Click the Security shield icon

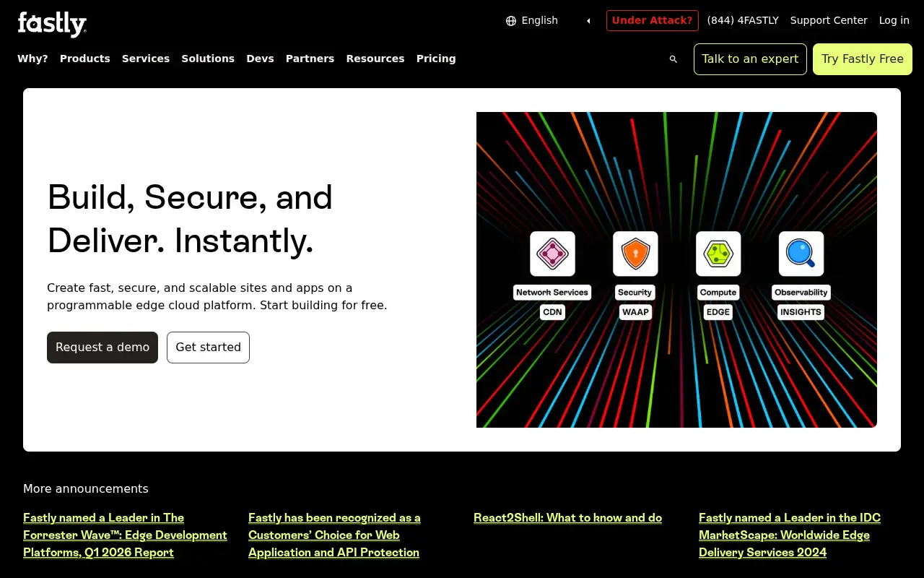click(x=635, y=254)
